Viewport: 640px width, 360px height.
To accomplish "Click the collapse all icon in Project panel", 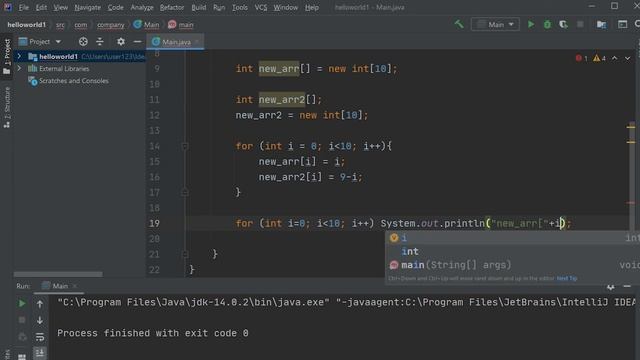I will coord(100,42).
